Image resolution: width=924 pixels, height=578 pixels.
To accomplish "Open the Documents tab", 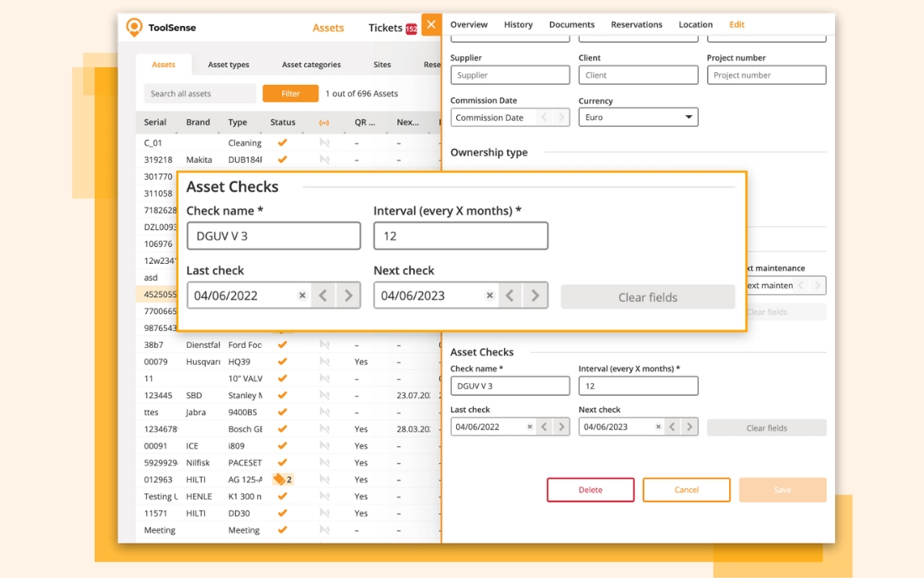I will pos(571,24).
